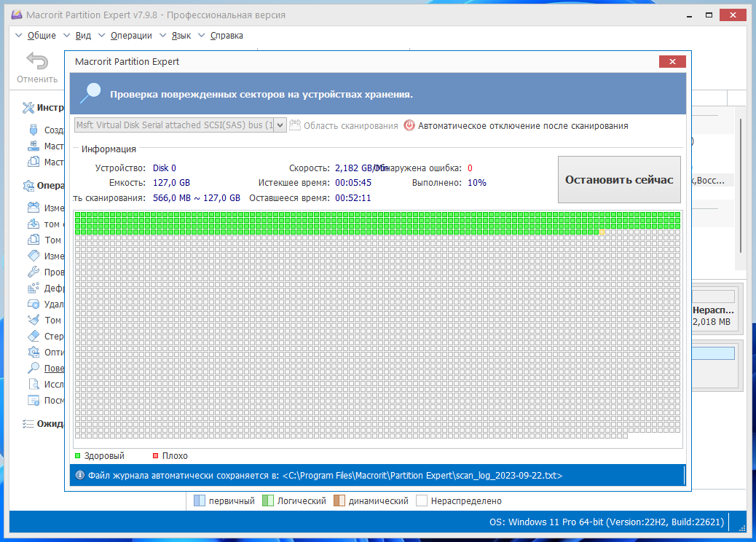Open the Операции menu
The height and width of the screenshot is (542, 756).
[x=131, y=35]
